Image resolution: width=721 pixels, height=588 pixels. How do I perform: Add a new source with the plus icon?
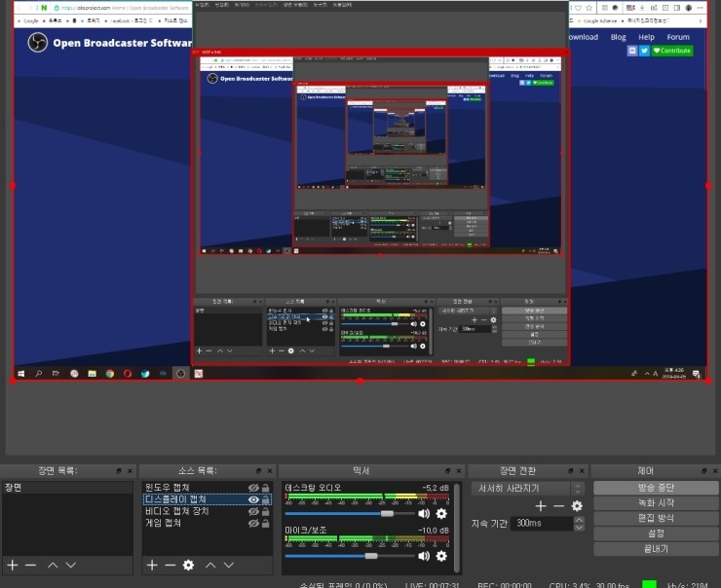point(152,565)
